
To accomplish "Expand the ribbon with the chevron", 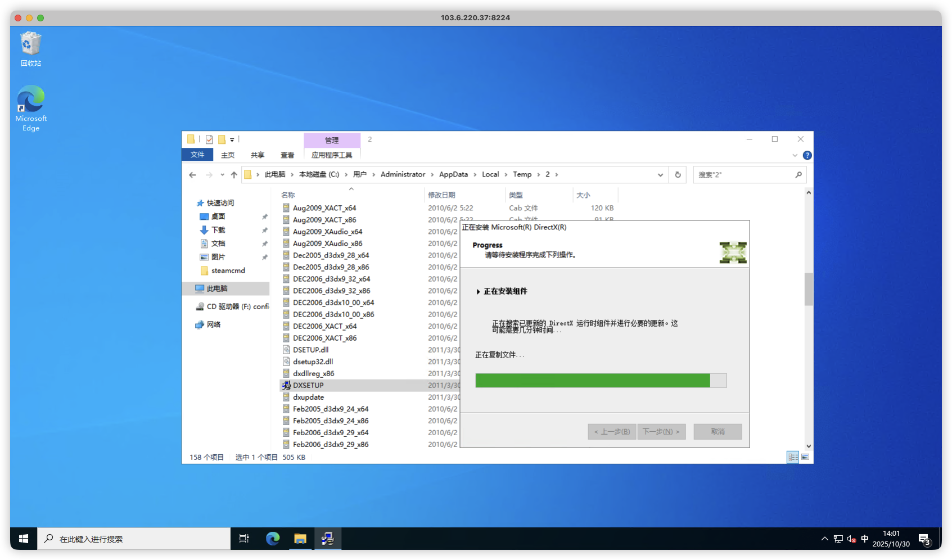I will click(795, 155).
